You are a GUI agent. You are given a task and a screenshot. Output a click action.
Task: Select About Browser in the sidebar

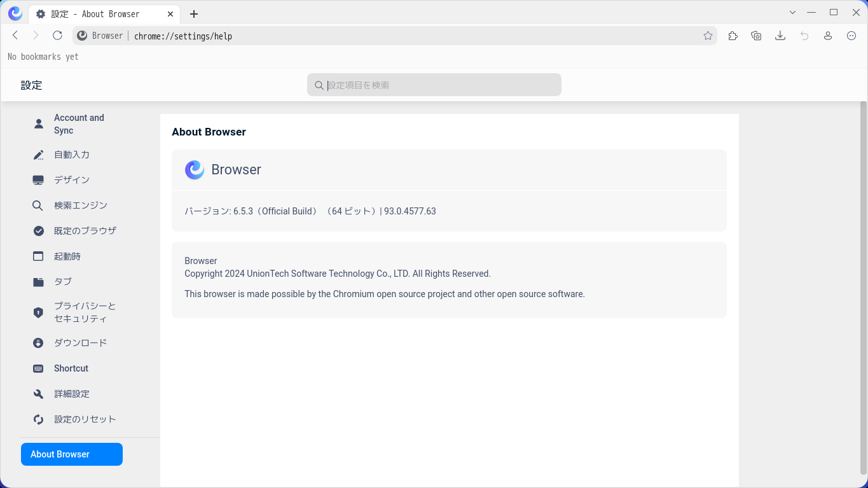72,454
